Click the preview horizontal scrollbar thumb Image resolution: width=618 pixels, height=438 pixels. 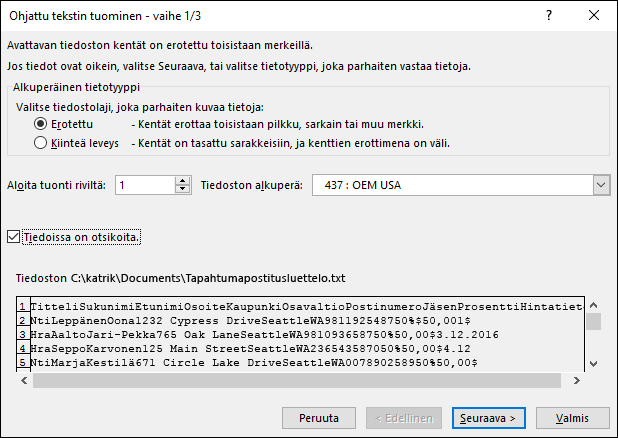click(x=297, y=380)
